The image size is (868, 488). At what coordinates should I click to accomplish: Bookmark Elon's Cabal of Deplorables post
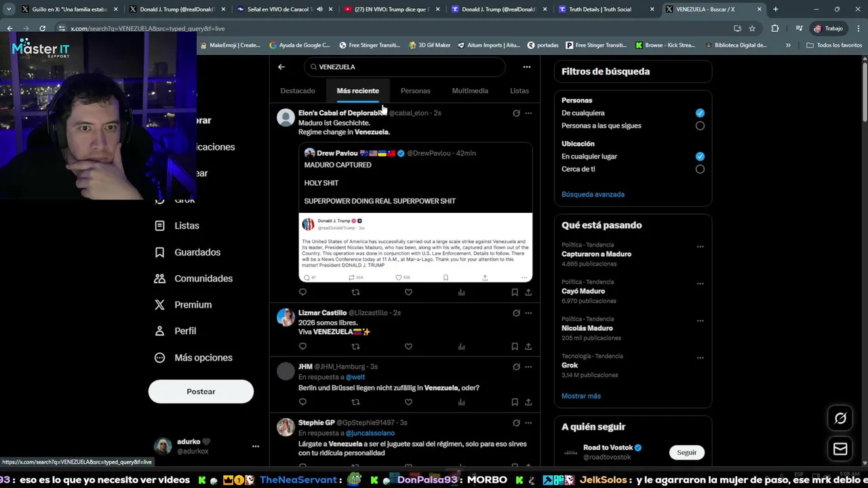click(515, 292)
